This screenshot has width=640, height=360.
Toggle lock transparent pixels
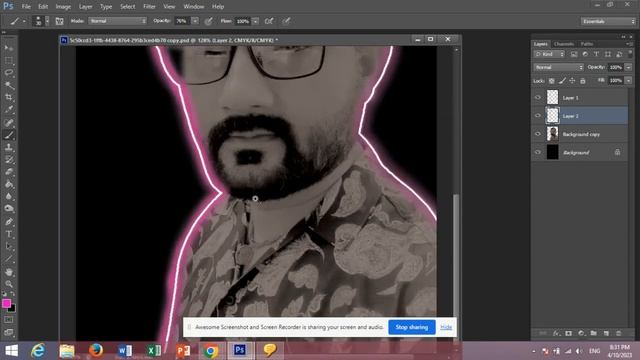tap(551, 81)
